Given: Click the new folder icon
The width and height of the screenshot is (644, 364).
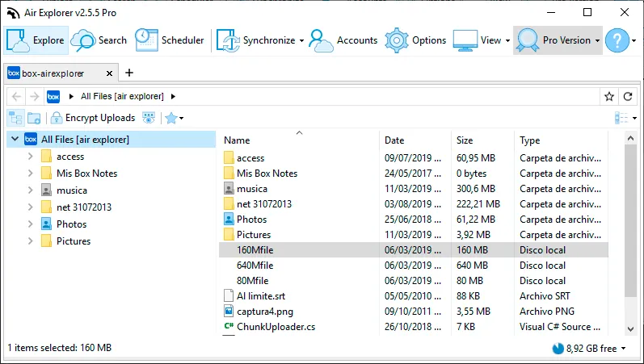Looking at the screenshot, I should tap(34, 118).
